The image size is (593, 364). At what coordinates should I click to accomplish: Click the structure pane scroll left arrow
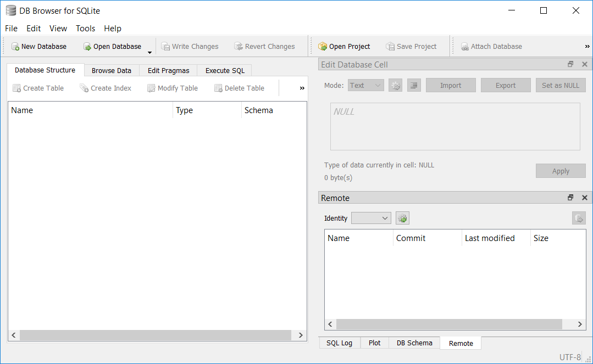(x=14, y=335)
